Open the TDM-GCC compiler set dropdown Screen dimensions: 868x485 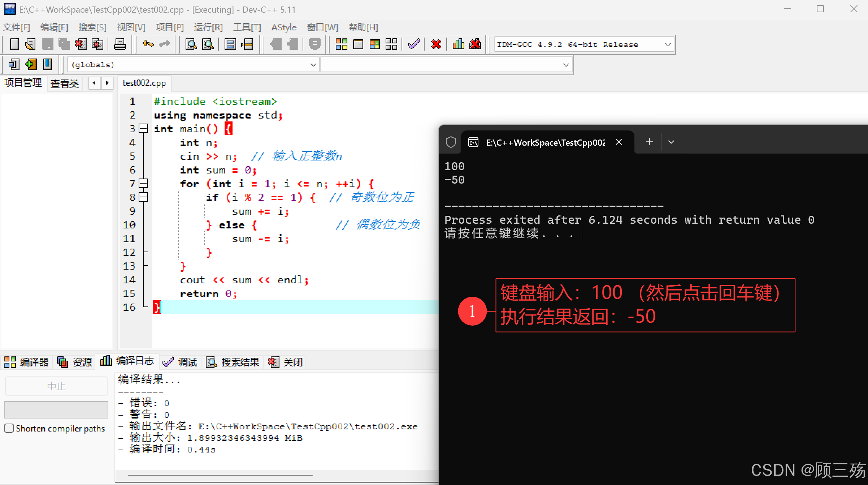click(x=668, y=45)
